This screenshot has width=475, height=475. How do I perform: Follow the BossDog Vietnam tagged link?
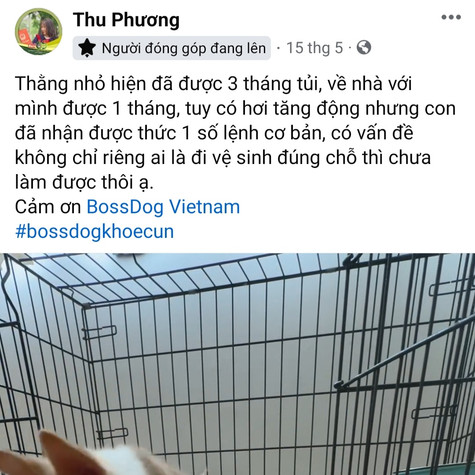click(163, 207)
